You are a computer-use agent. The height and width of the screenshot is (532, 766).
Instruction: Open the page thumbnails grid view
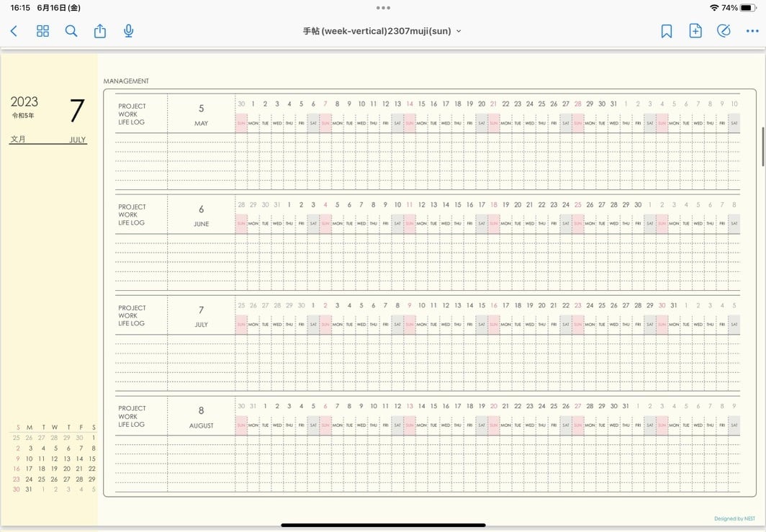42,31
